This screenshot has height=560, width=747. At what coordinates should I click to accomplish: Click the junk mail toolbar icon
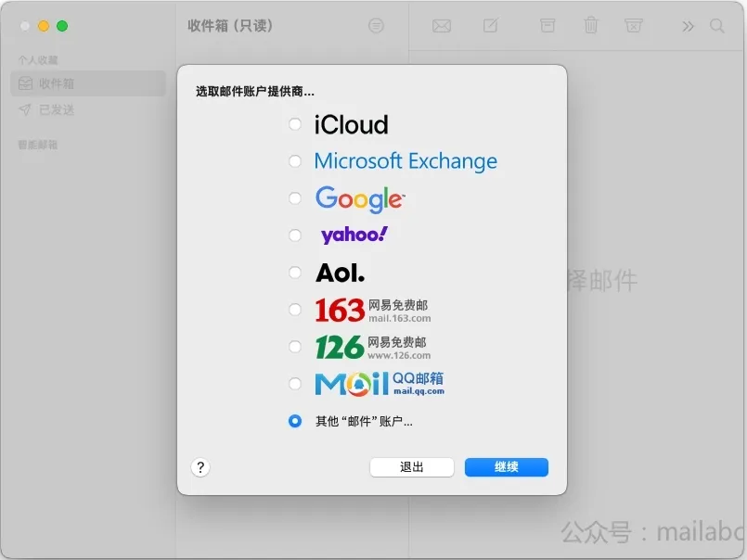click(634, 26)
